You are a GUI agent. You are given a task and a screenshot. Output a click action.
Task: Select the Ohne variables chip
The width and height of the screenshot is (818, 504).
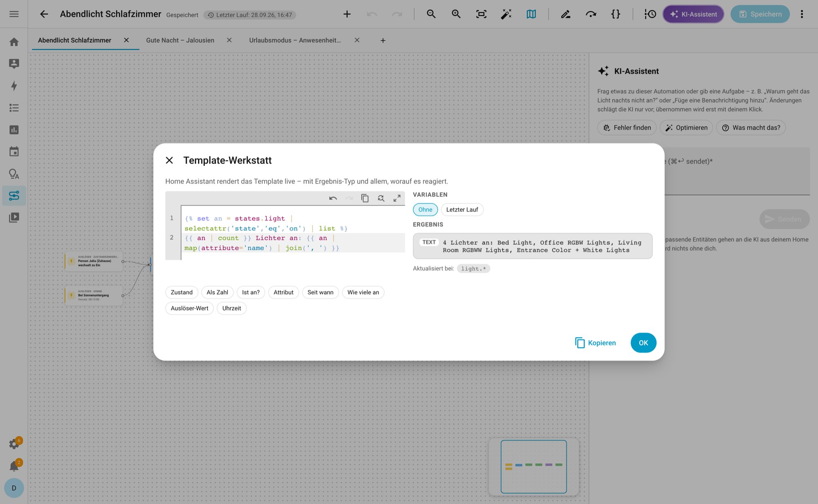[425, 210]
